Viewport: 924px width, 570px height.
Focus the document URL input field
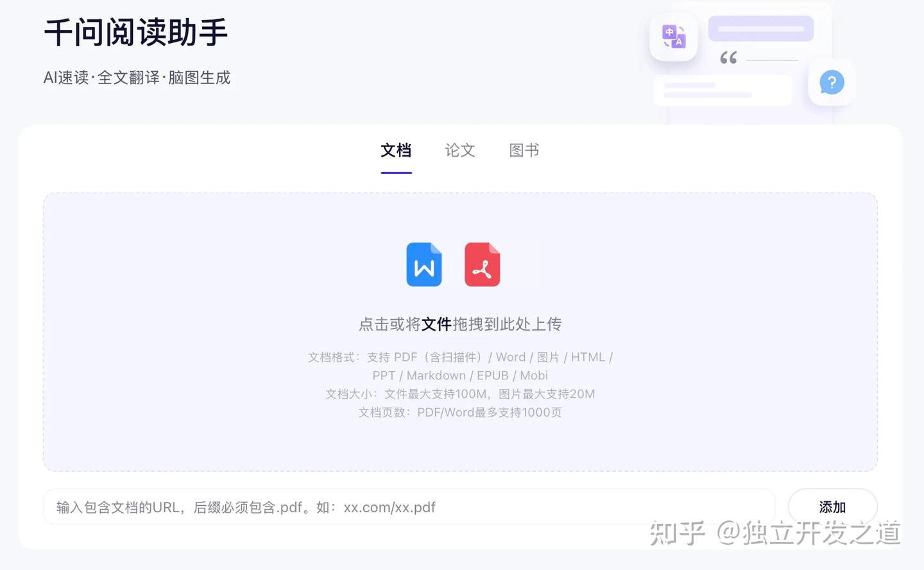point(409,507)
